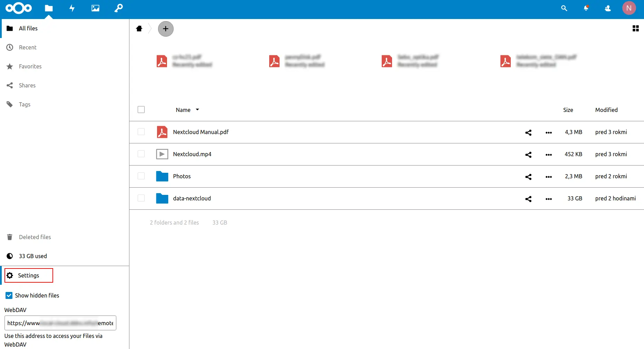
Task: Click the '452 KB' size value
Action: [573, 154]
